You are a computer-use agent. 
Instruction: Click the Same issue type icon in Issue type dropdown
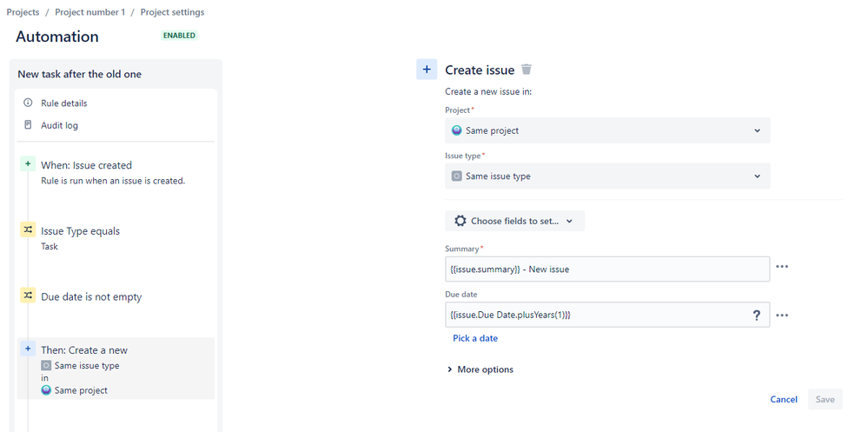pos(457,176)
